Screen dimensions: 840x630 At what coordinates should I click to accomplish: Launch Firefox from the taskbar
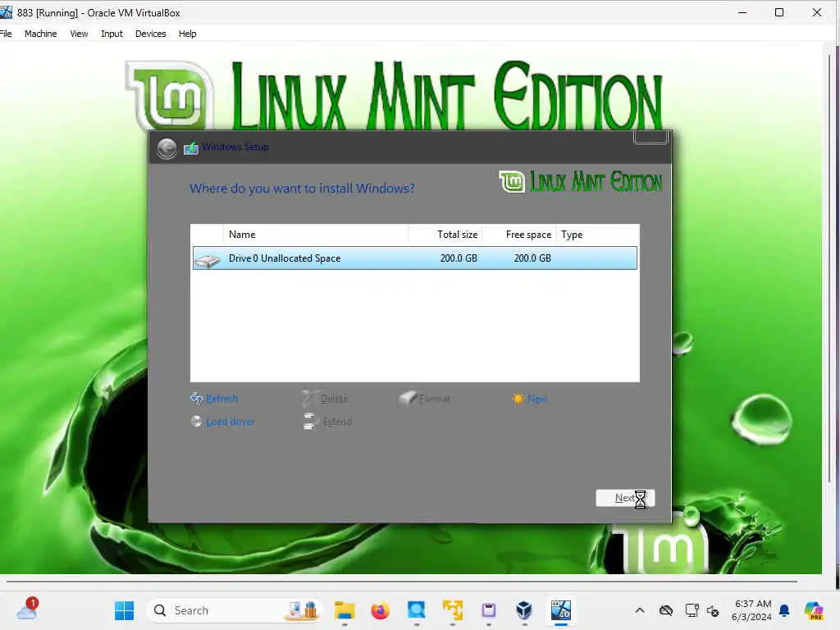381,610
